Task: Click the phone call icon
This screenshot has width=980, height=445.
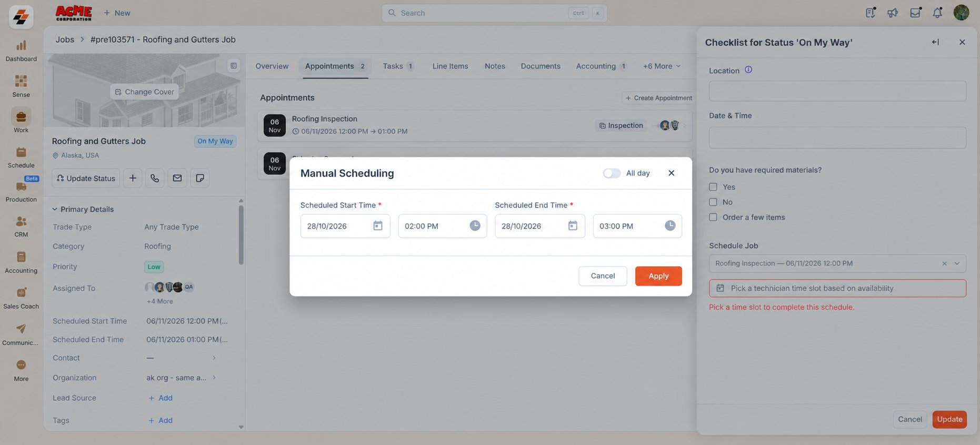Action: [x=155, y=178]
